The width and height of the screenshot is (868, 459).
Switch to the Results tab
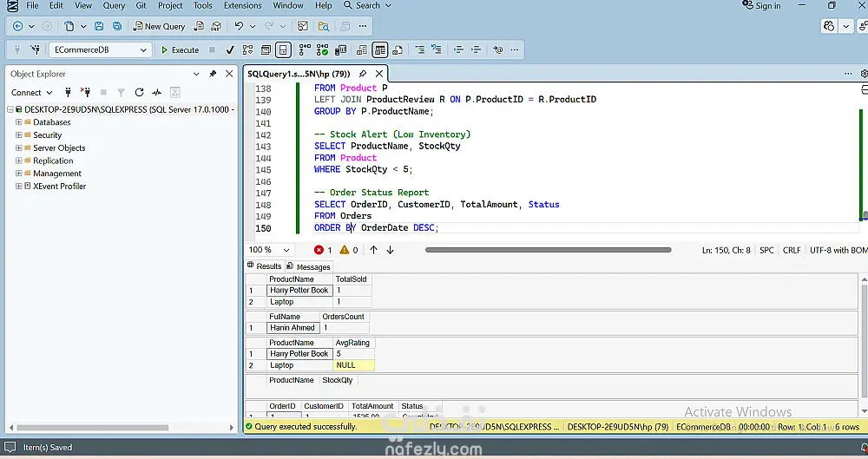click(x=265, y=266)
